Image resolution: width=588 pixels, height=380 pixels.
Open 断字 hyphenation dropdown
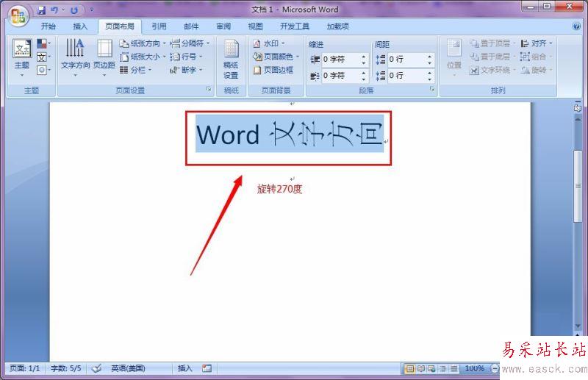pyautogui.click(x=186, y=70)
